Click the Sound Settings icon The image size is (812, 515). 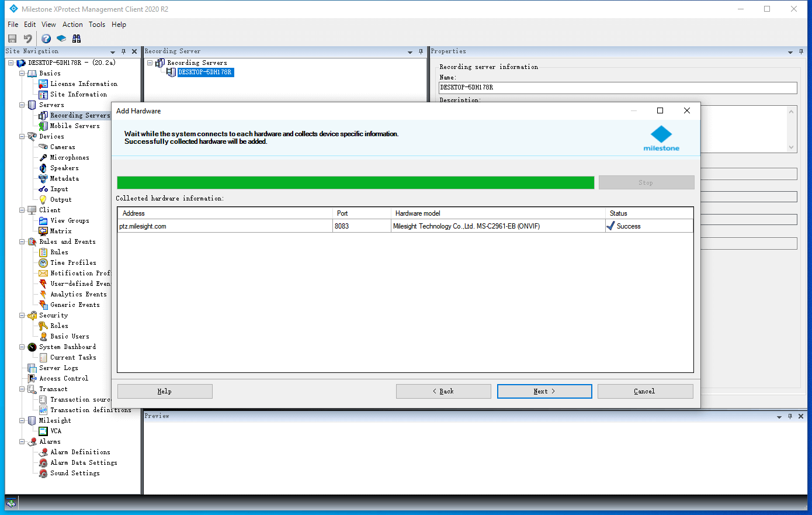pyautogui.click(x=43, y=473)
